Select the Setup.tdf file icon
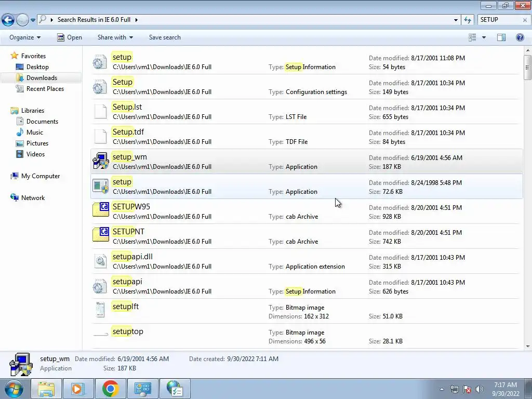 100,137
